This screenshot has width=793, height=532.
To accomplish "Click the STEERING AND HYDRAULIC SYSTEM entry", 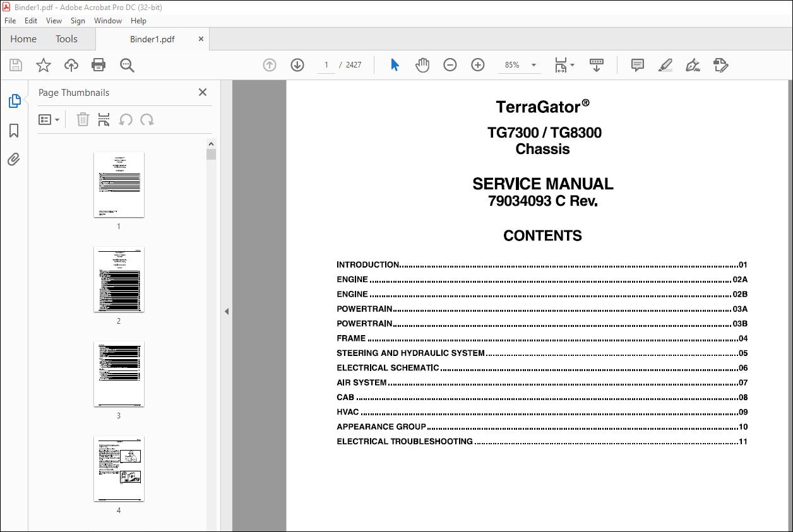I will (542, 353).
